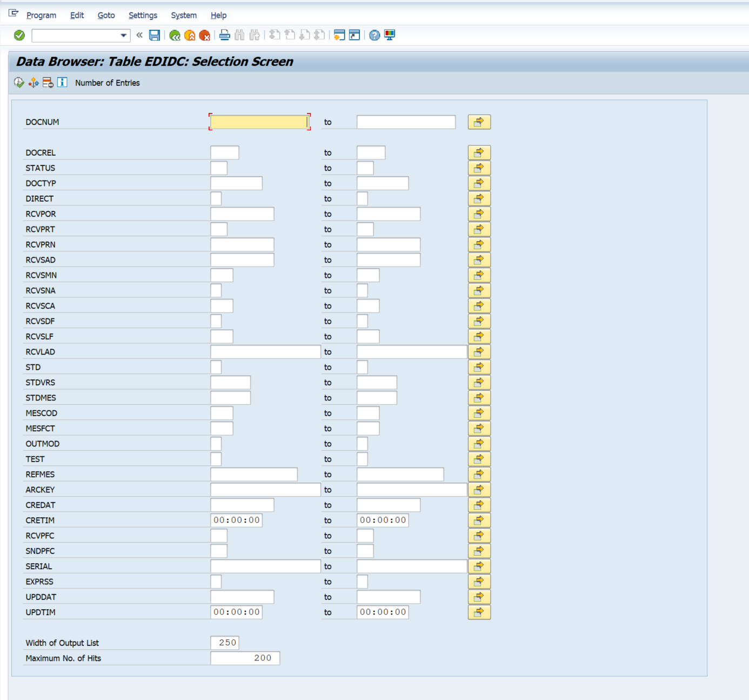Open the Goto menu

tap(106, 15)
